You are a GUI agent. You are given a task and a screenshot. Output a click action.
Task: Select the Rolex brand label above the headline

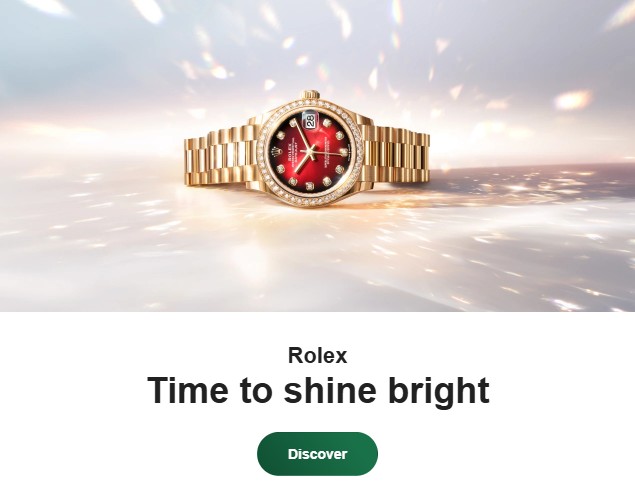pyautogui.click(x=318, y=355)
